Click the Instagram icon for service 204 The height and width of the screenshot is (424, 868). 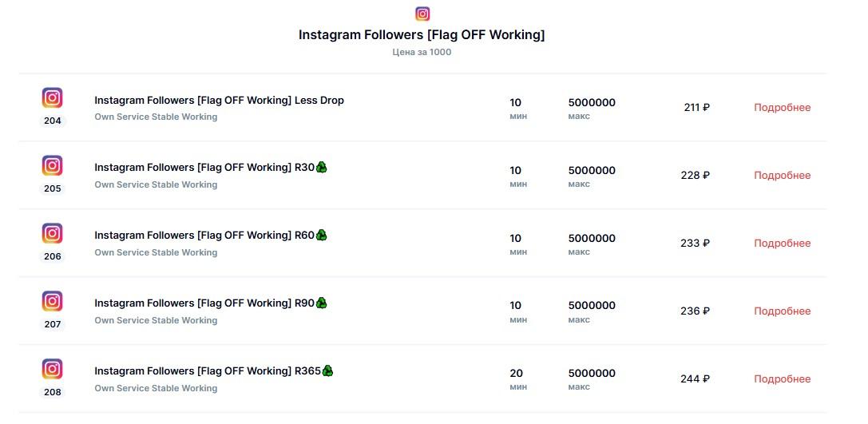[x=53, y=98]
